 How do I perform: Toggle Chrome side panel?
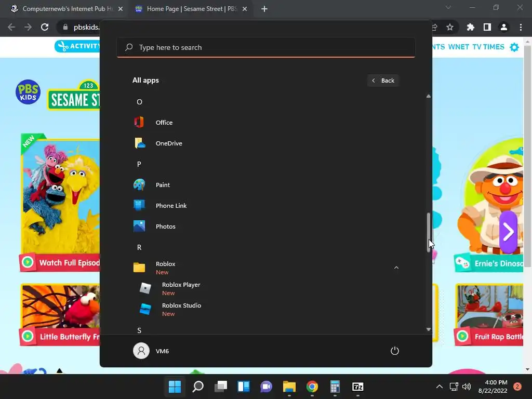coord(487,27)
